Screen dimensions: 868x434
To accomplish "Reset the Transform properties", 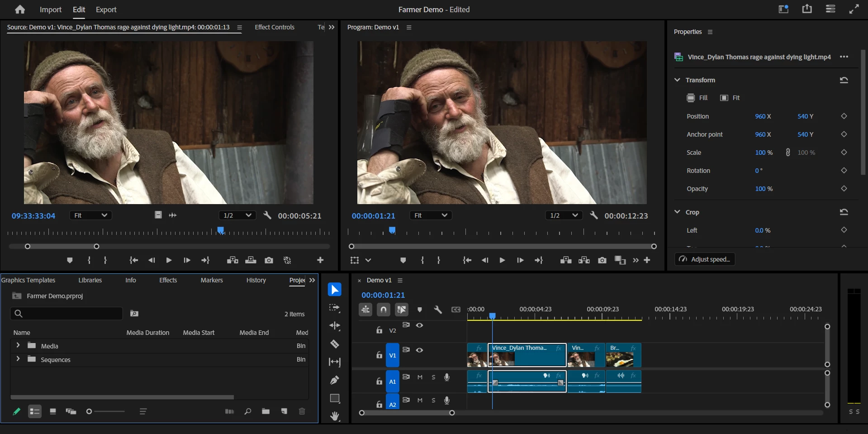I will [x=844, y=80].
